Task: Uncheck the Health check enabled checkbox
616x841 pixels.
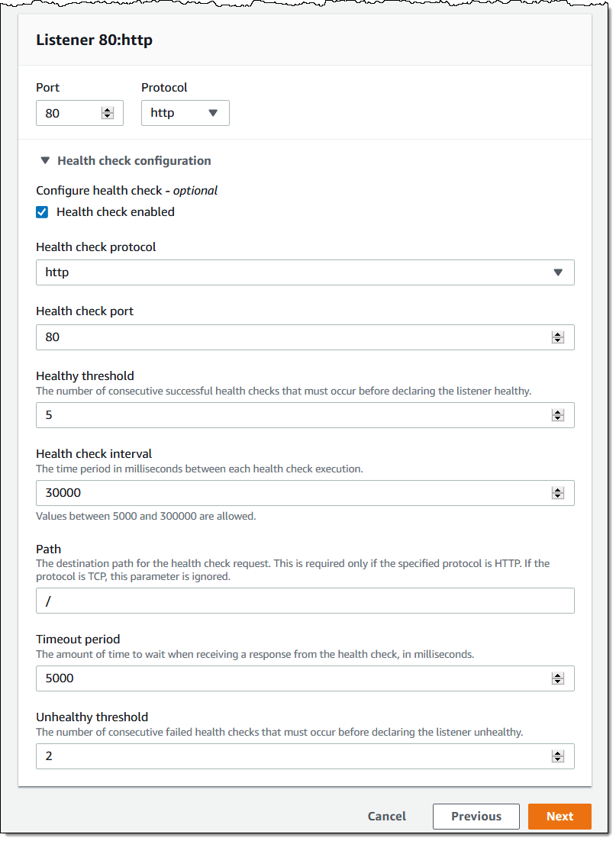Action: [43, 212]
